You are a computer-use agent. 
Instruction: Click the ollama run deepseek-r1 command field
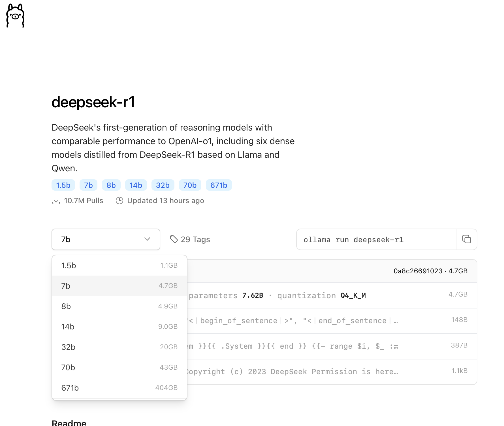point(376,239)
